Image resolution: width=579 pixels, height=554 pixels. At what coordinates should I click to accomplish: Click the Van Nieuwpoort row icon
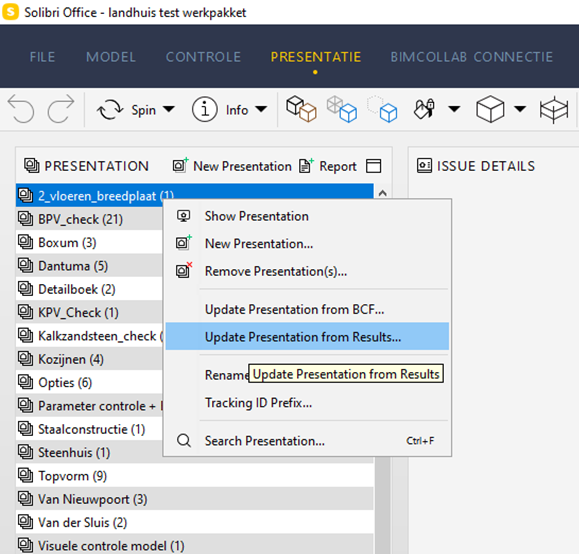25,499
